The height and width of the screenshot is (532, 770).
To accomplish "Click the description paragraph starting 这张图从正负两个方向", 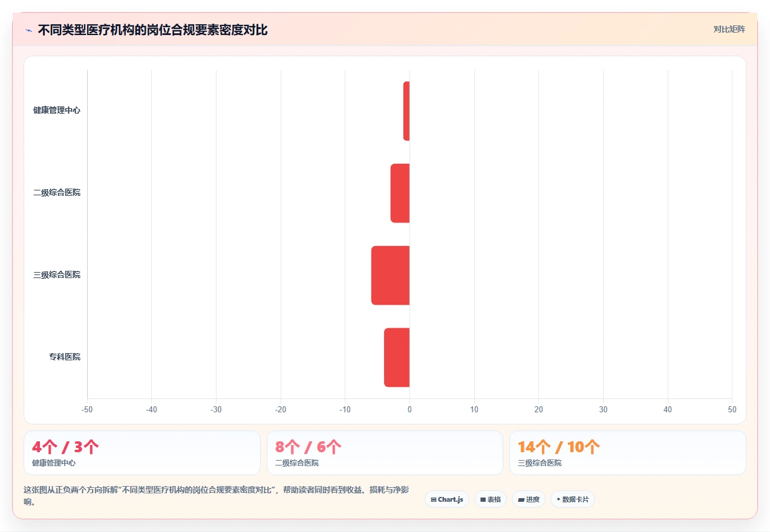I will (x=217, y=496).
